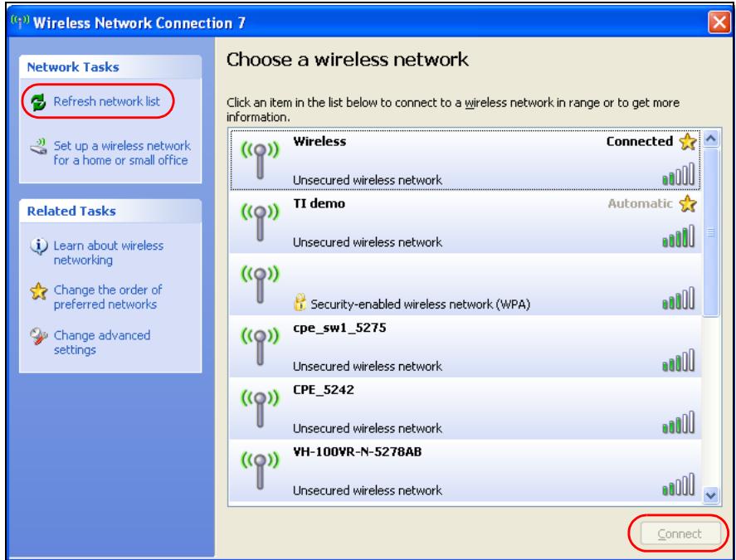The image size is (736, 560).
Task: Select the CPE_5242 network name
Action: pos(324,390)
